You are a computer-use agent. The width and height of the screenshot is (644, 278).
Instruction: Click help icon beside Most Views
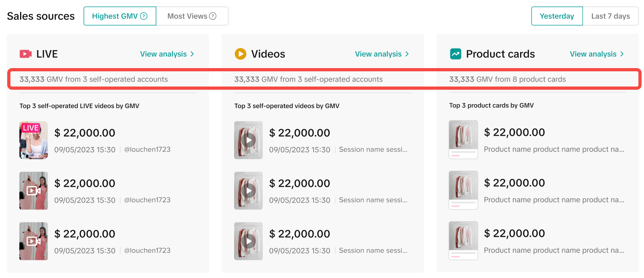pos(213,16)
